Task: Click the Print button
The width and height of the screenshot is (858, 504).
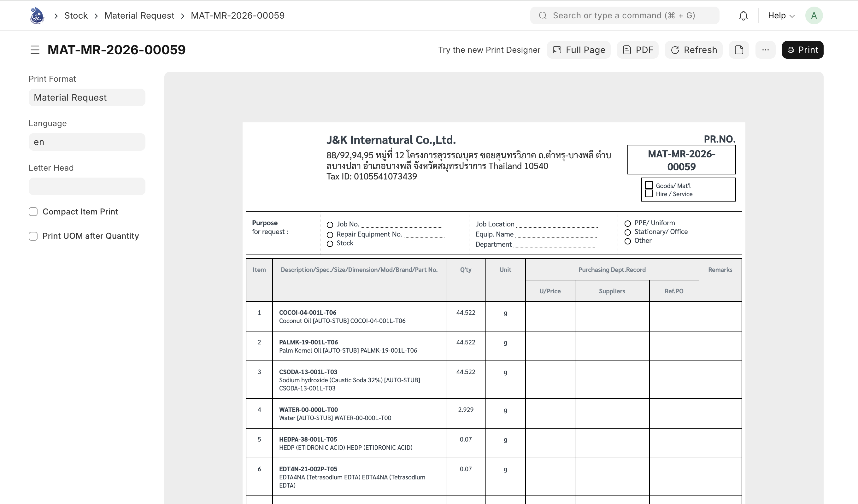Action: click(x=802, y=50)
